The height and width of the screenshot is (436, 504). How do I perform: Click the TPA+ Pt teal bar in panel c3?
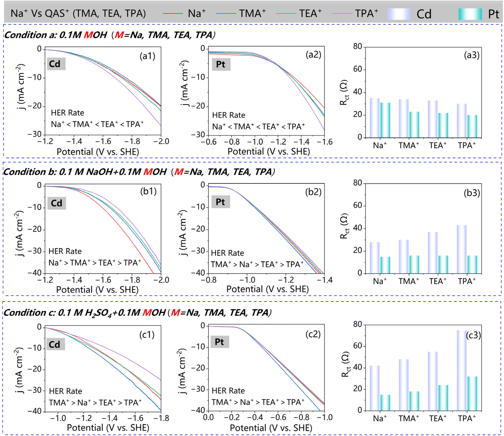point(472,393)
